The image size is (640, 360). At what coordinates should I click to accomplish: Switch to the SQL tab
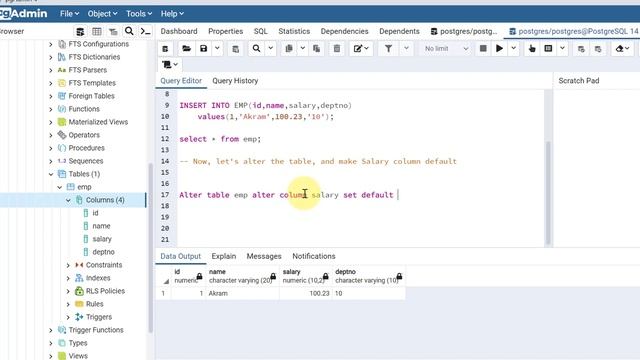[260, 31]
